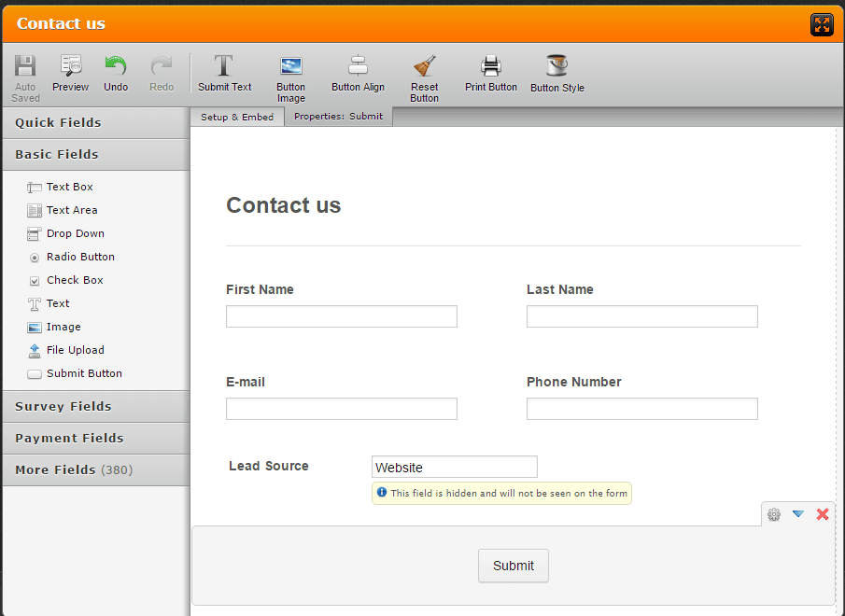Click the Button Align tool
845x616 pixels.
[358, 73]
